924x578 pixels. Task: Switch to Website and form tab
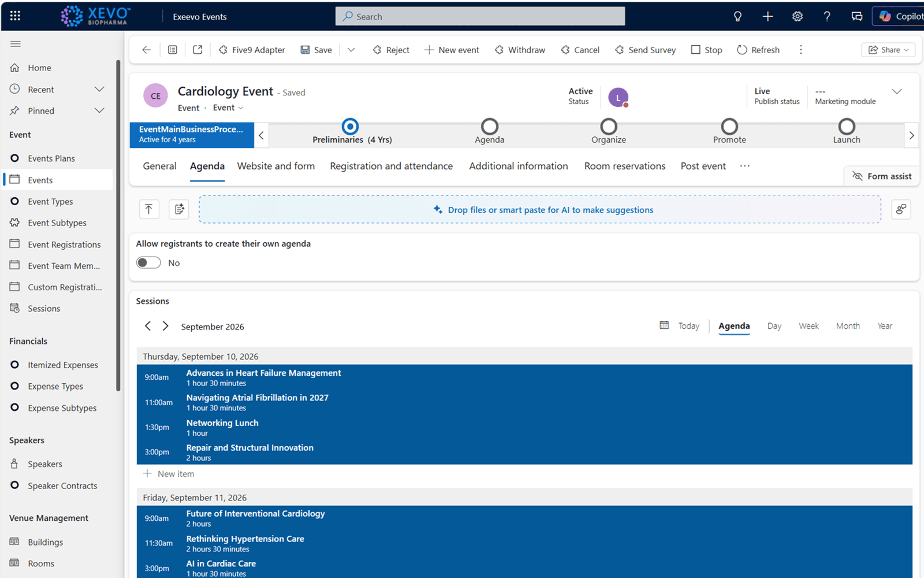pos(276,166)
